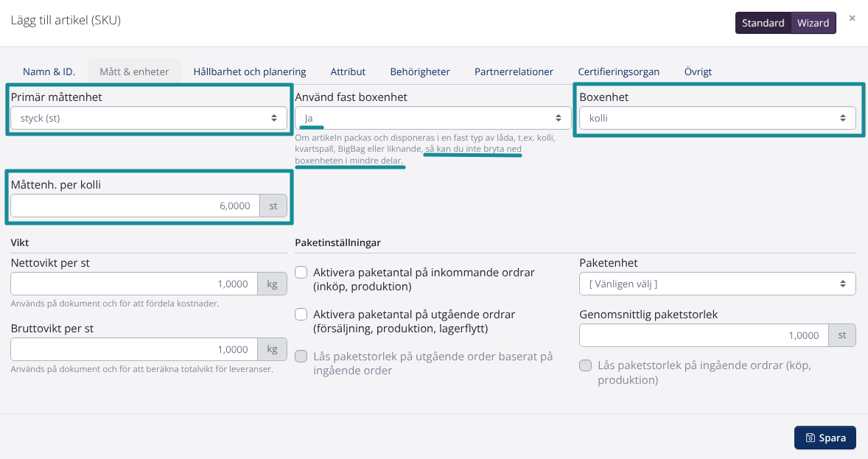The width and height of the screenshot is (868, 459).
Task: Switch to Wizard mode
Action: pyautogui.click(x=813, y=23)
